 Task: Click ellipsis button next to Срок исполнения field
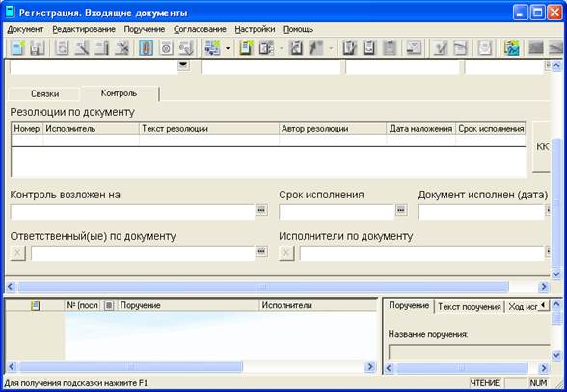tap(401, 210)
